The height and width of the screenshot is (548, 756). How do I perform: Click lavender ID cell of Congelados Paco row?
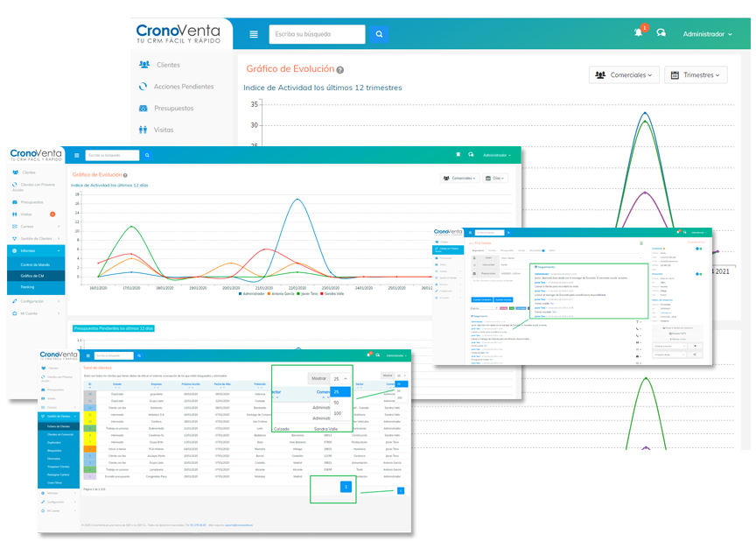tap(89, 476)
